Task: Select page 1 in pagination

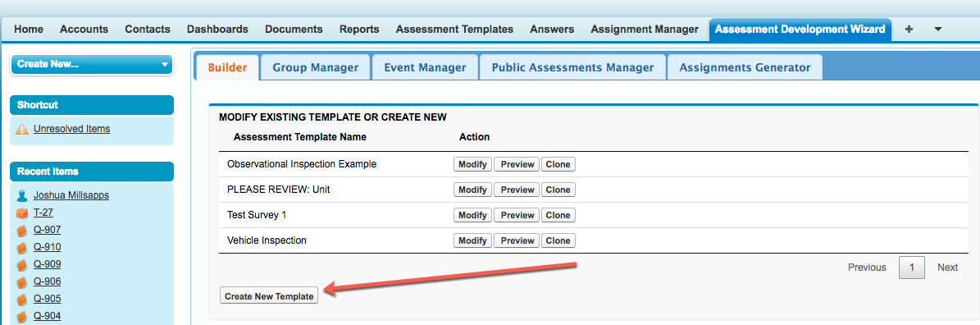Action: (x=912, y=268)
